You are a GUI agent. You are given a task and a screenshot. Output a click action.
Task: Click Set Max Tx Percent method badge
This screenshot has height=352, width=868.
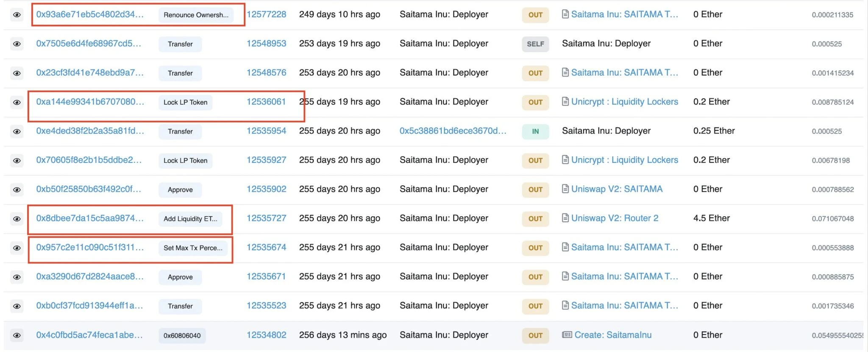pyautogui.click(x=193, y=248)
